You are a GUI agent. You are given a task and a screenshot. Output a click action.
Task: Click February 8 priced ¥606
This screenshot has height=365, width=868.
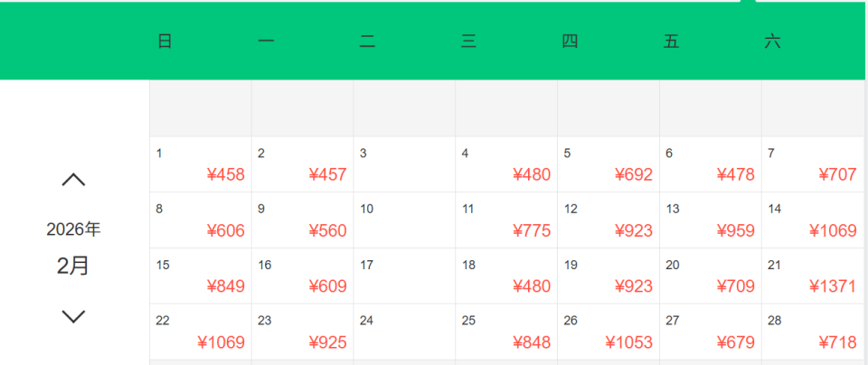pos(200,220)
